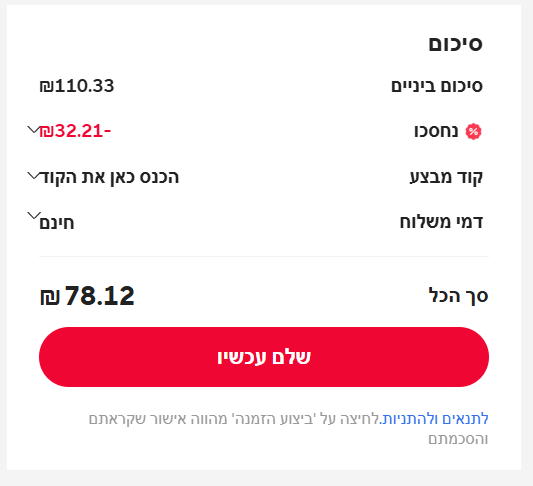Image resolution: width=533 pixels, height=486 pixels.
Task: Click the ₪78.12 total amount
Action: (x=87, y=295)
